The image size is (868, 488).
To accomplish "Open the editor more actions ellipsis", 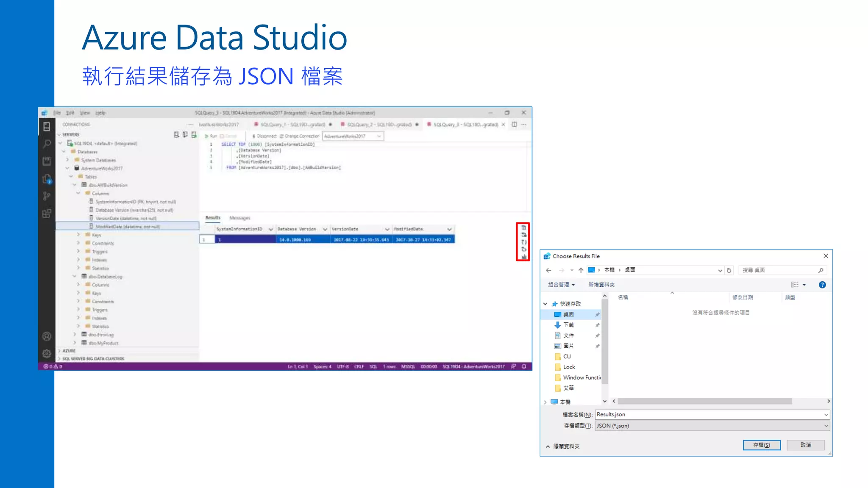I will tap(524, 125).
